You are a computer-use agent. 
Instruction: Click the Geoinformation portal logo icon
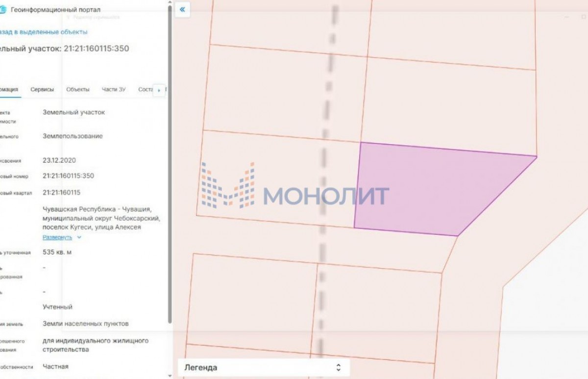coord(3,9)
